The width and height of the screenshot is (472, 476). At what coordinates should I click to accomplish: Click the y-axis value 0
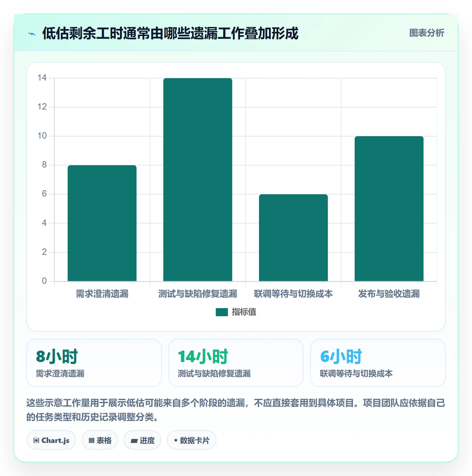pos(44,281)
